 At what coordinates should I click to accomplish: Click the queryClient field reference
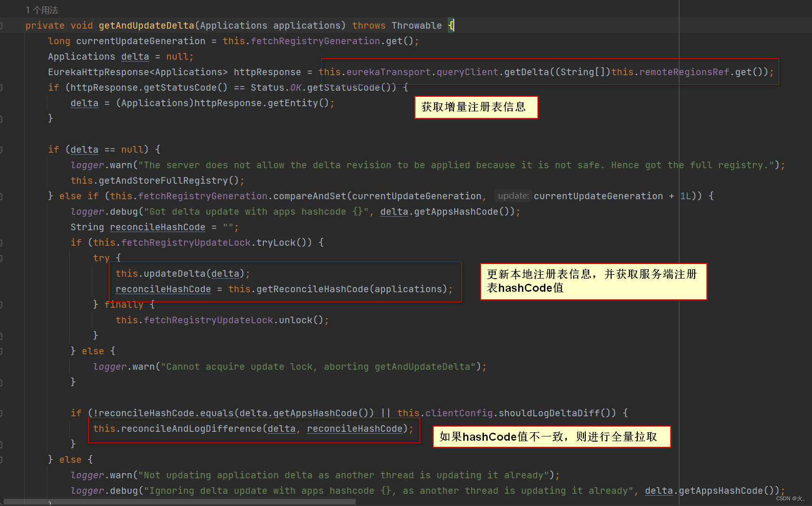467,72
